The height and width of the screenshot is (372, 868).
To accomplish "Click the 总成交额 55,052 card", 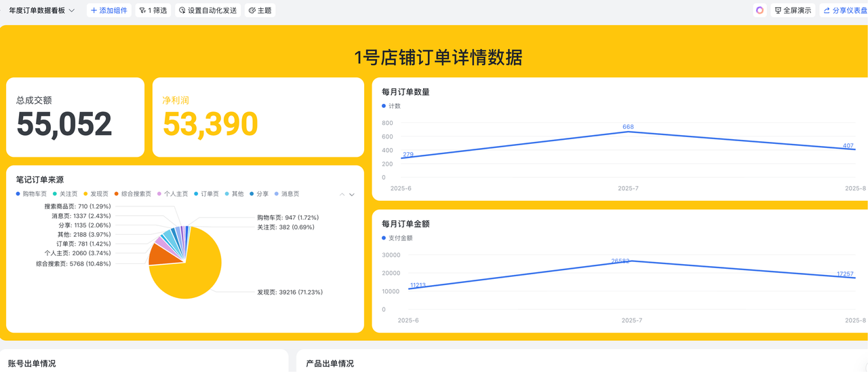I will tap(75, 117).
